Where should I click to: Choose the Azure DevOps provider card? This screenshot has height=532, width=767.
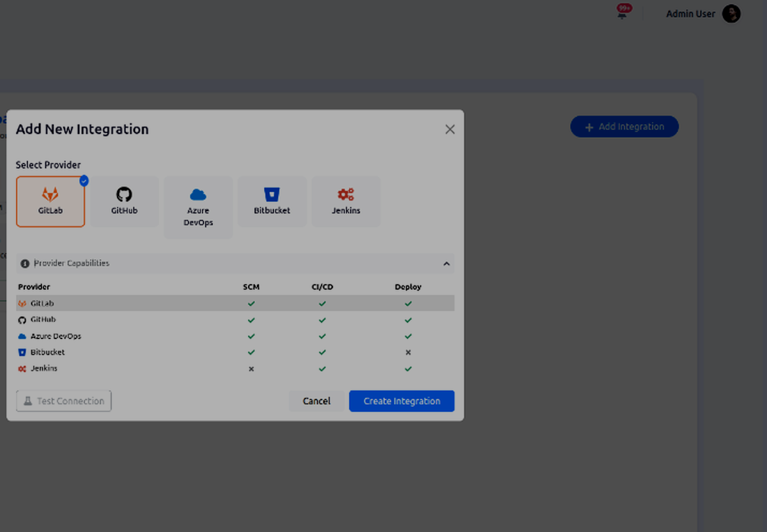tap(198, 208)
